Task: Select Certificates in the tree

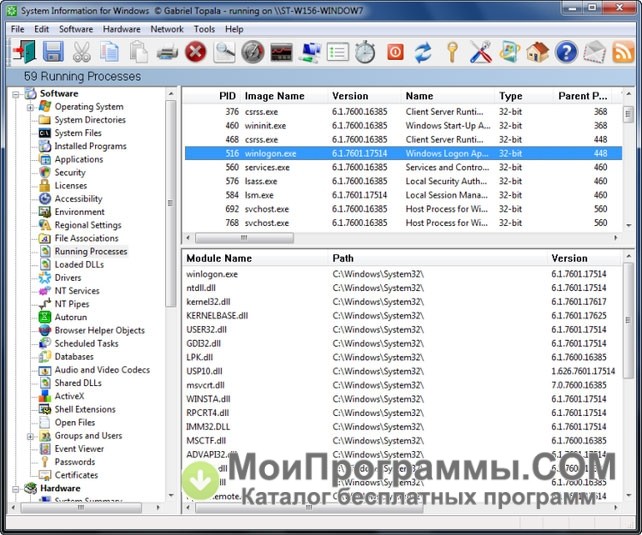Action: 77,475
